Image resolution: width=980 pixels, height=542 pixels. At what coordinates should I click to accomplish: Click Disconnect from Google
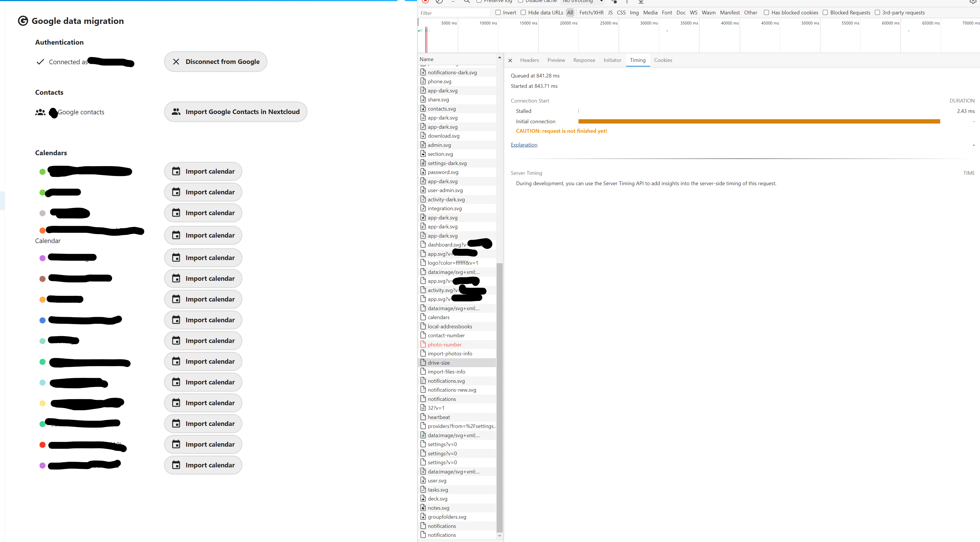click(x=215, y=61)
